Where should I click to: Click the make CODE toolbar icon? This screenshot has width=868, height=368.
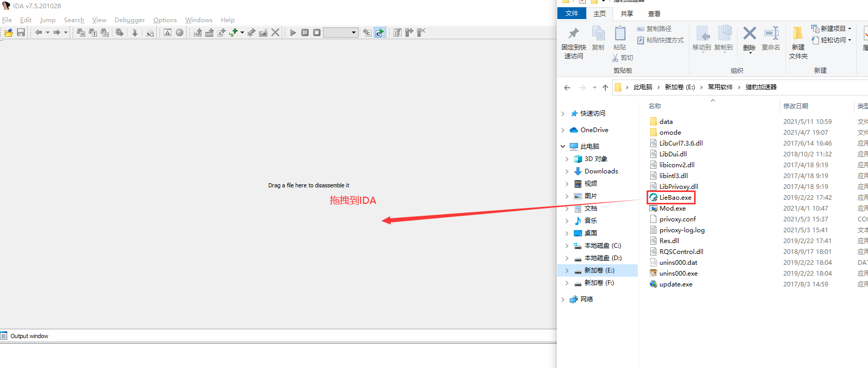[x=198, y=33]
